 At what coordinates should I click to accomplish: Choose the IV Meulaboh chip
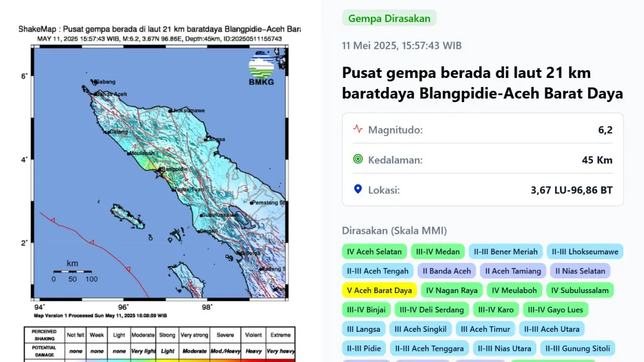tap(515, 290)
